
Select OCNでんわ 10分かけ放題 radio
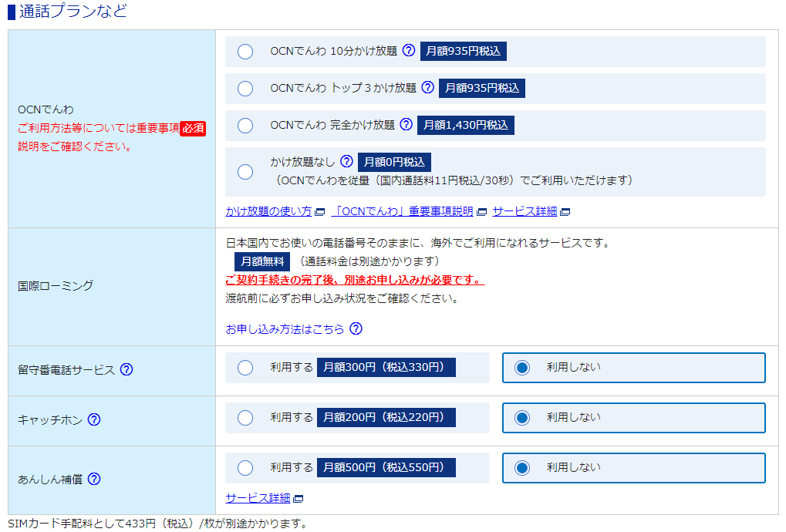(245, 51)
